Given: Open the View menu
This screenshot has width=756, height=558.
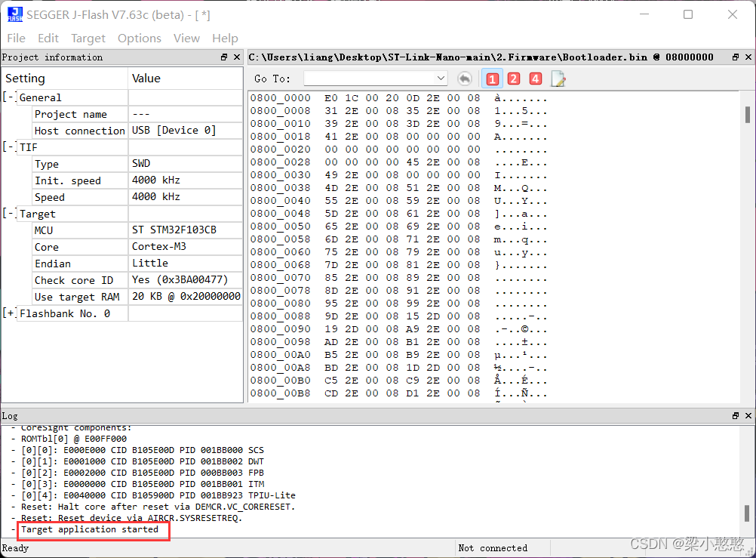Looking at the screenshot, I should point(186,39).
